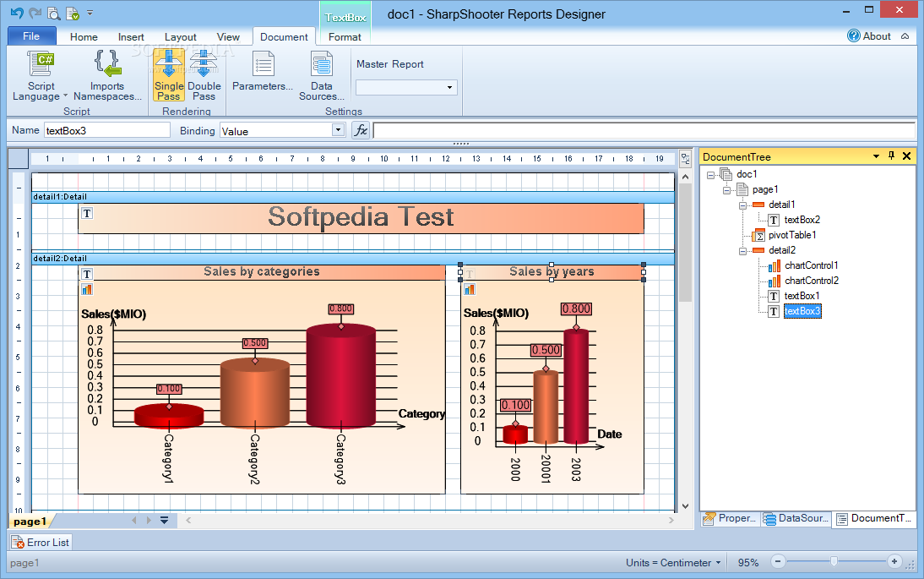This screenshot has height=579, width=924.
Task: Go to next page tab arrow
Action: [x=149, y=520]
